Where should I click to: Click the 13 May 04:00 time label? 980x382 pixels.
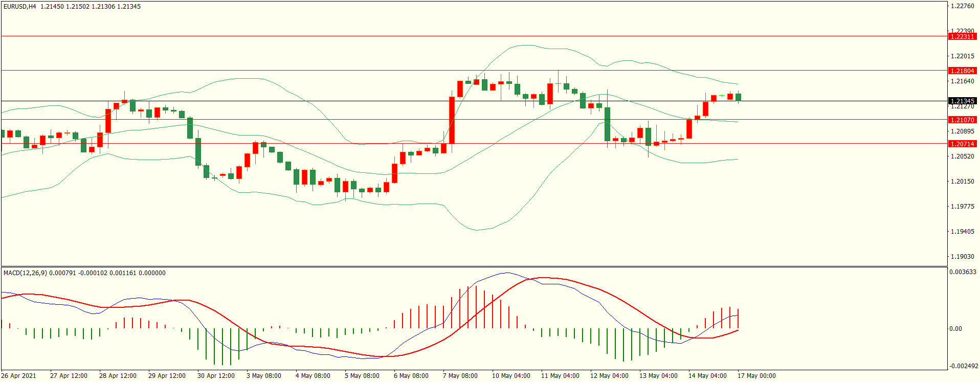(x=658, y=376)
